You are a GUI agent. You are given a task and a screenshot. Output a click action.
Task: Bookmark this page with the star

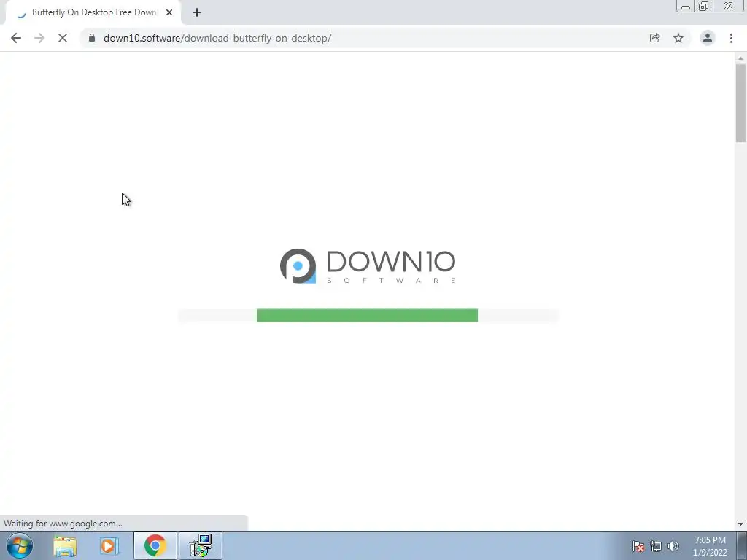tap(678, 38)
